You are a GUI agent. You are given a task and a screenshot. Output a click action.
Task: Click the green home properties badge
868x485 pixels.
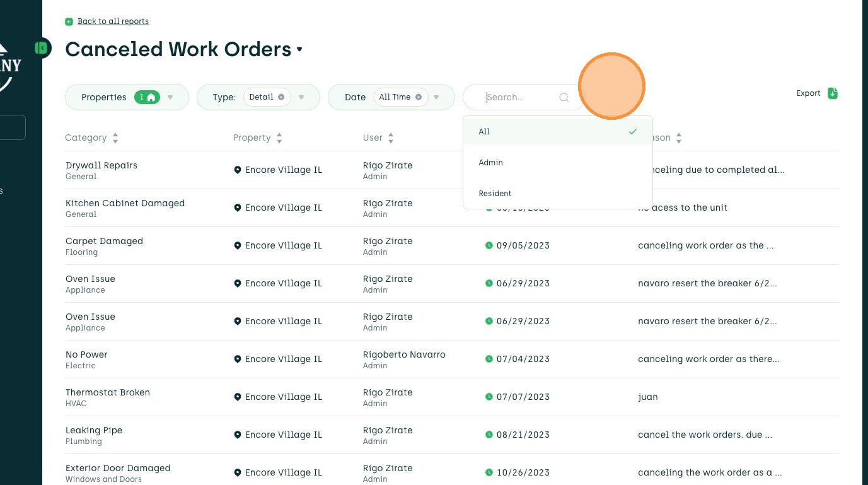pos(147,97)
